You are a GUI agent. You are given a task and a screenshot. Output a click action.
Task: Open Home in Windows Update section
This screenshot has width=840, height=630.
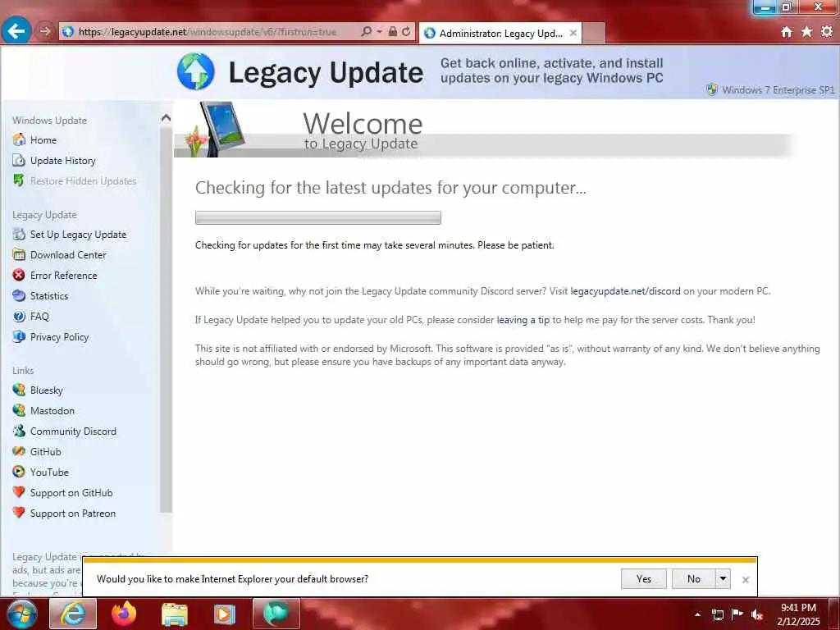(43, 139)
